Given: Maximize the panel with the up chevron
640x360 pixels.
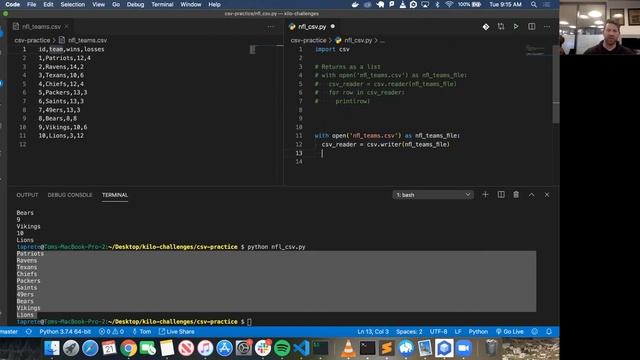Looking at the screenshot, I should pos(531,195).
